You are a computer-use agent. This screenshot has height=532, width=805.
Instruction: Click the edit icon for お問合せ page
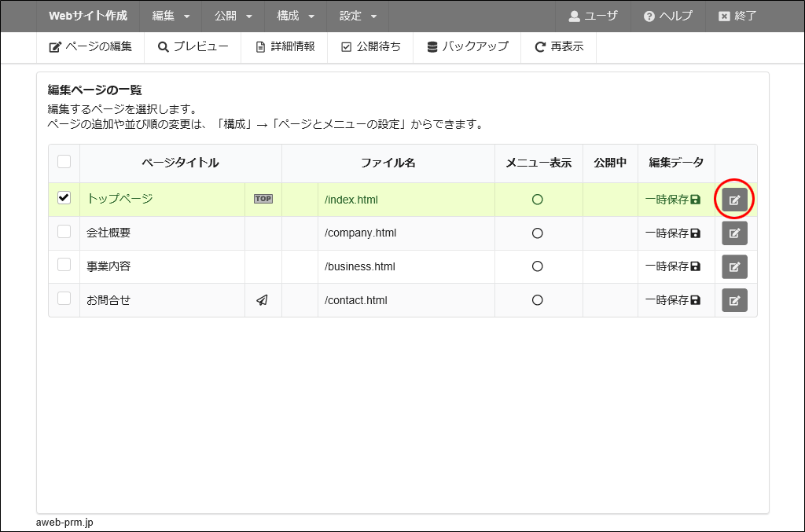(x=734, y=300)
